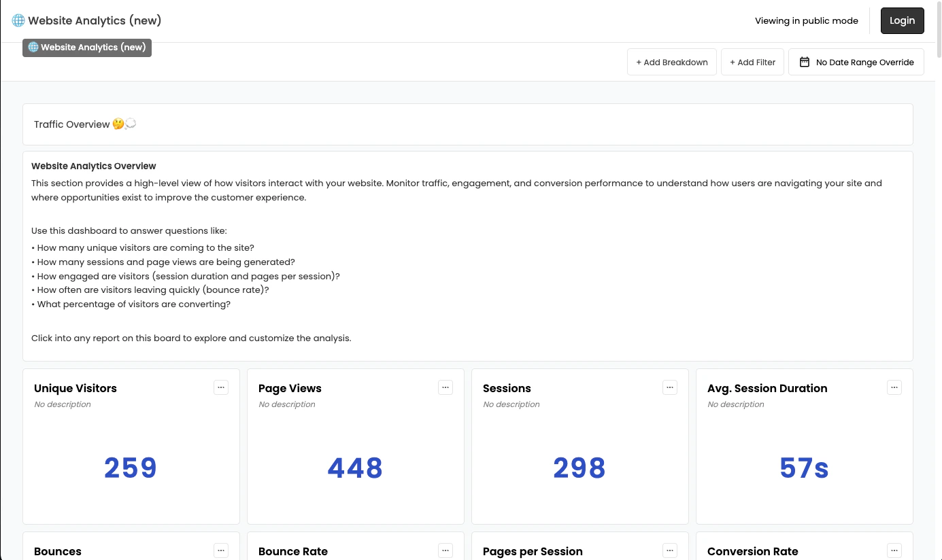
Task: Click the Conversion Rate card title
Action: pos(753,551)
